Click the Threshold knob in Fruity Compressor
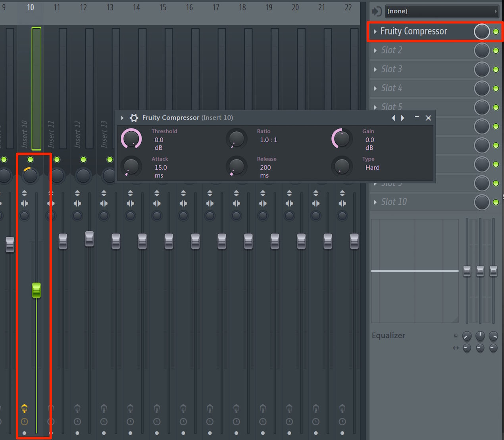This screenshot has height=440, width=504. click(x=131, y=139)
